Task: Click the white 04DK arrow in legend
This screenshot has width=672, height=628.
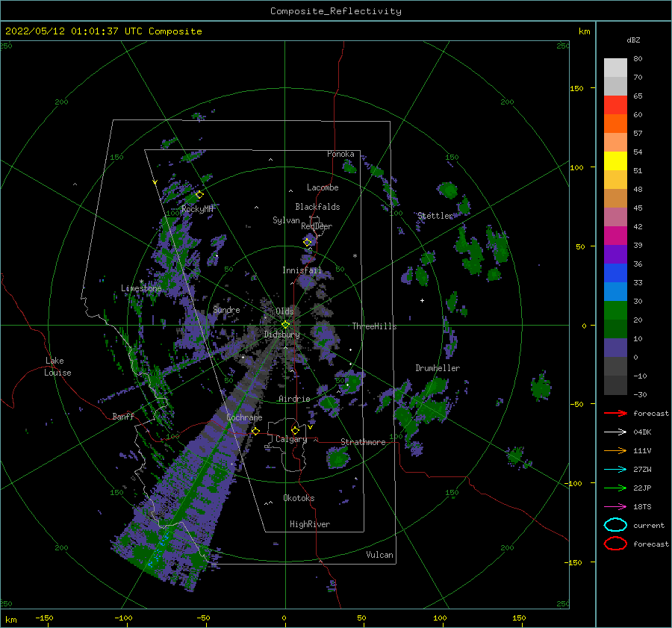Action: tap(615, 432)
